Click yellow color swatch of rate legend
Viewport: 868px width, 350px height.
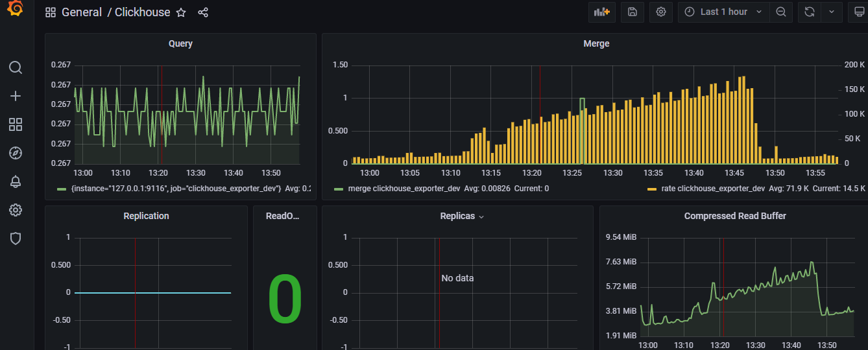(652, 189)
